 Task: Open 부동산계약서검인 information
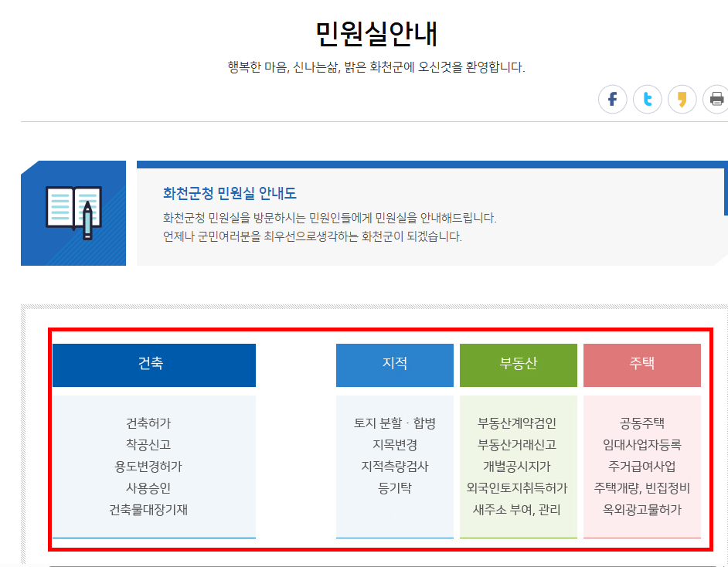click(519, 423)
